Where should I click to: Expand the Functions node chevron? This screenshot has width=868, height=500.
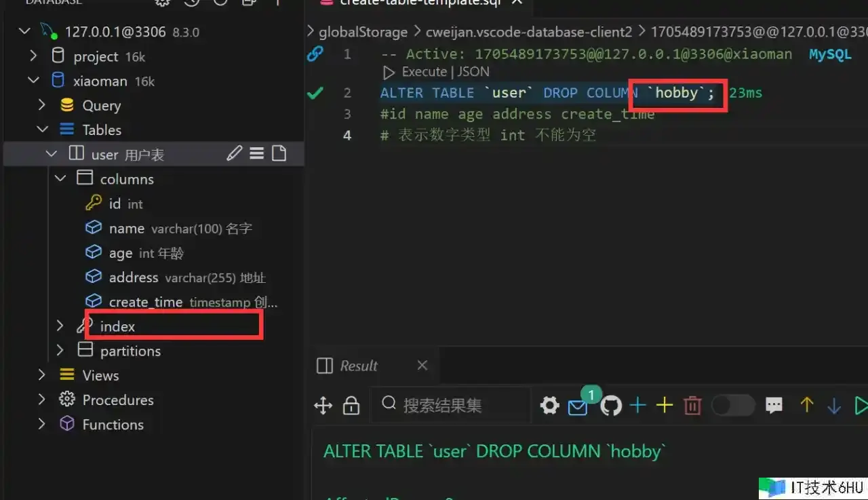[x=42, y=424]
